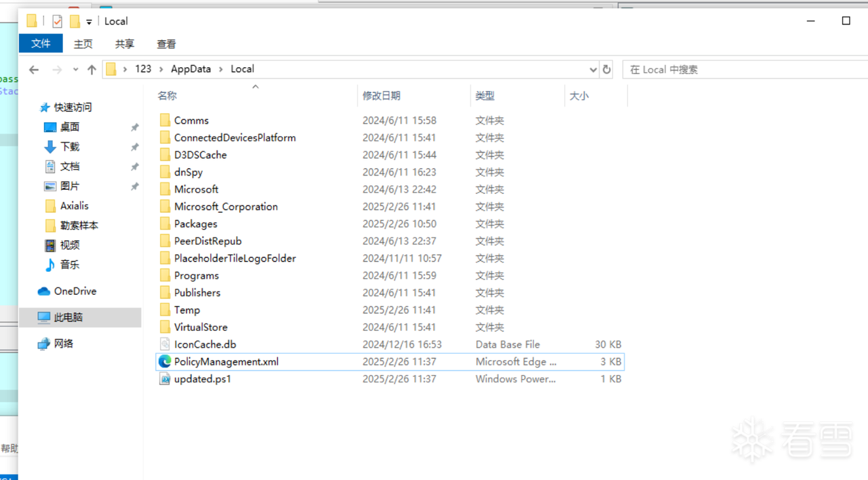
Task: Select the Programs folder icon
Action: [164, 275]
